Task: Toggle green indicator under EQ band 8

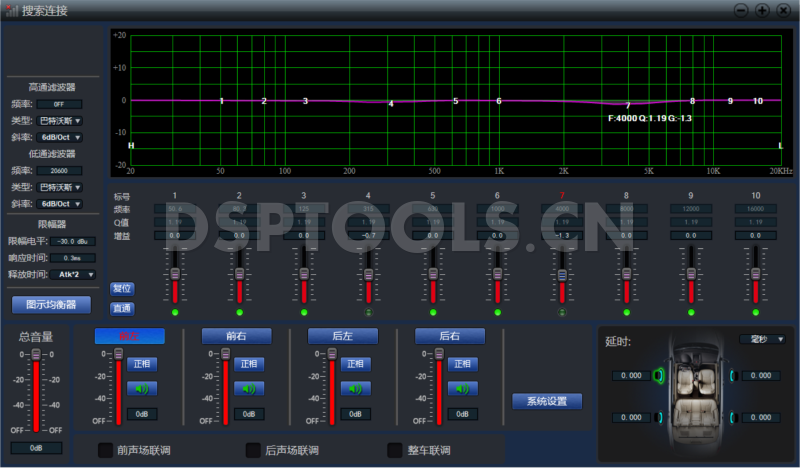Action: (x=627, y=312)
